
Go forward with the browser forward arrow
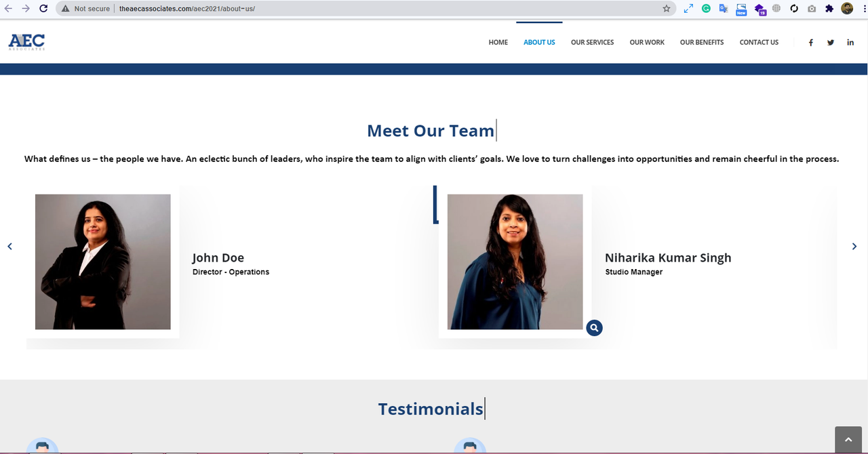tap(26, 9)
